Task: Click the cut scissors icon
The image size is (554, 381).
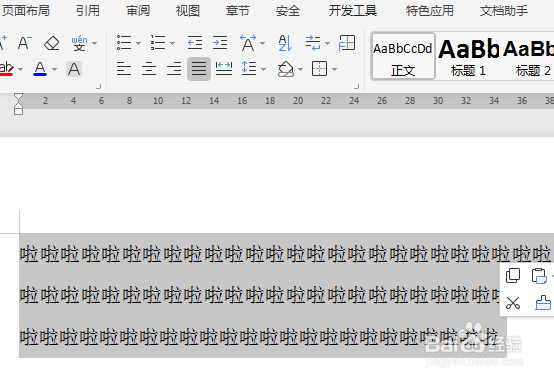Action: [x=513, y=303]
